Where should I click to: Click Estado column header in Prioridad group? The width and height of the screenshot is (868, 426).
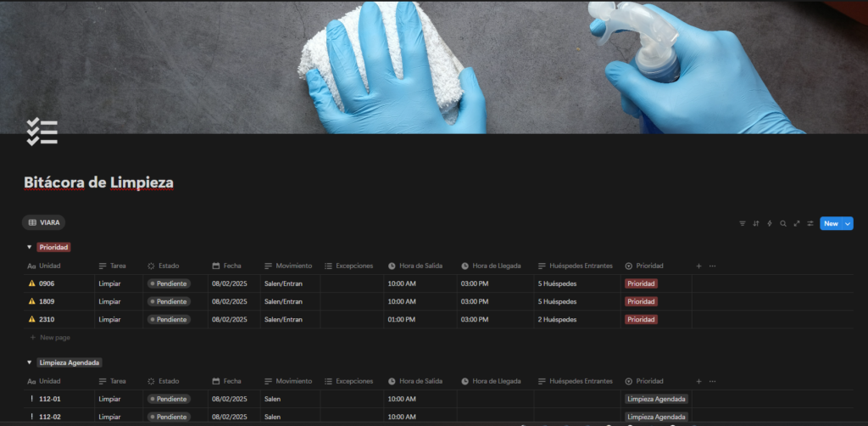point(175,266)
